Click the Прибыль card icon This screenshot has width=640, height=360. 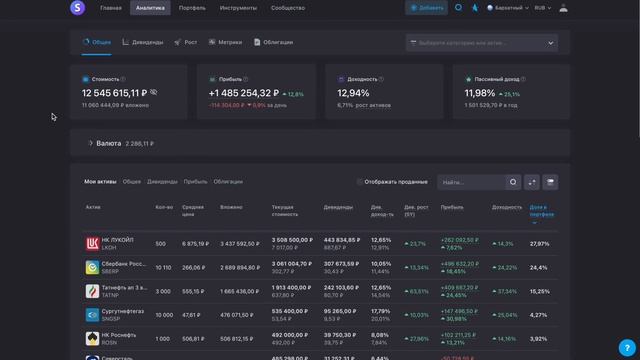point(213,79)
